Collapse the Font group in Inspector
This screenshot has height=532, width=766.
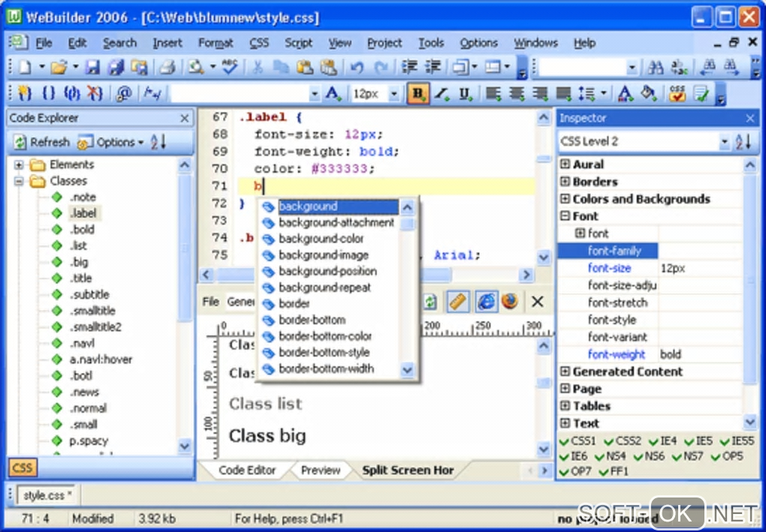(565, 216)
